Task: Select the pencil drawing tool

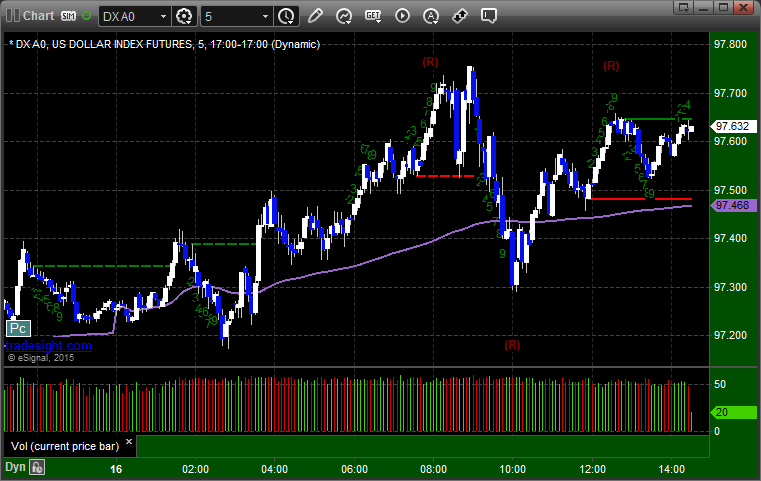Action: (315, 16)
